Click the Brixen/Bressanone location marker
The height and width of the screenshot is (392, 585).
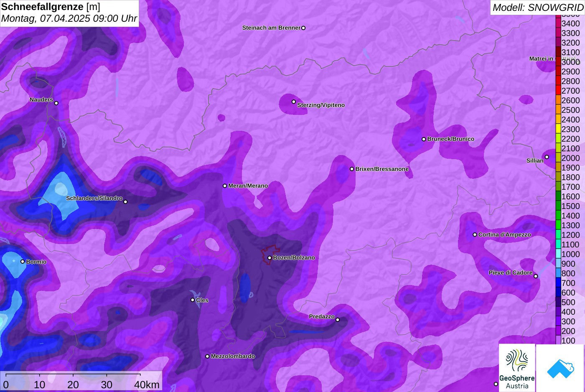pyautogui.click(x=352, y=169)
